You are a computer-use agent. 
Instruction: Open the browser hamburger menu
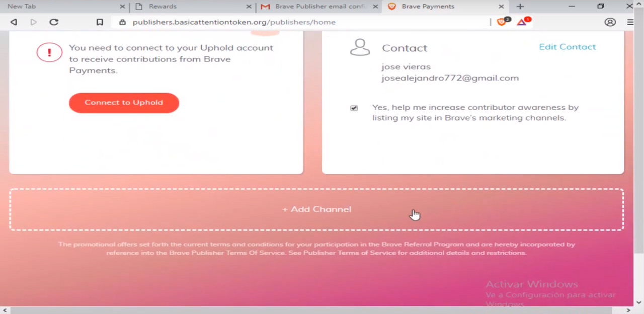[630, 22]
